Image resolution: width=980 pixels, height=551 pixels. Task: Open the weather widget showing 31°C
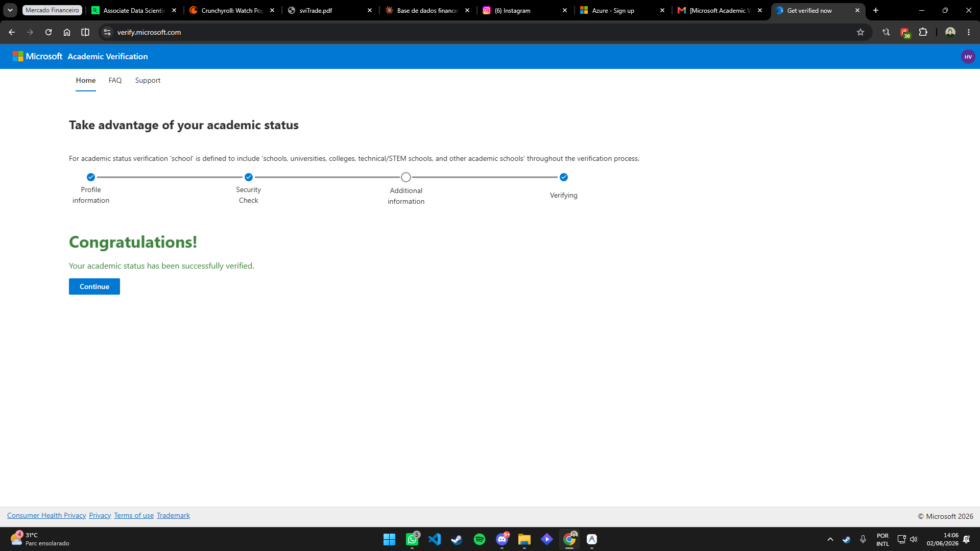tap(40, 539)
